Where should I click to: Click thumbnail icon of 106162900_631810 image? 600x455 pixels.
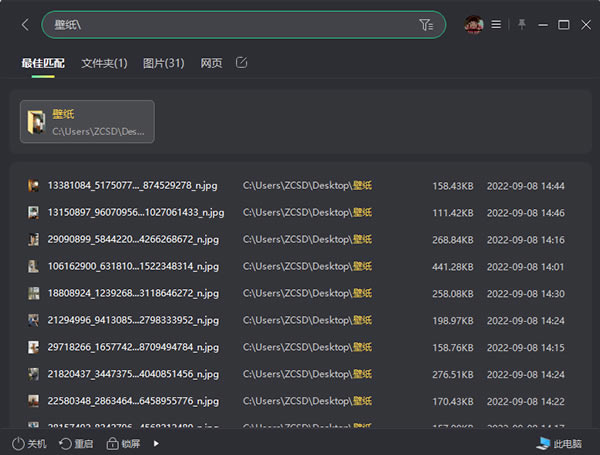pyautogui.click(x=33, y=267)
